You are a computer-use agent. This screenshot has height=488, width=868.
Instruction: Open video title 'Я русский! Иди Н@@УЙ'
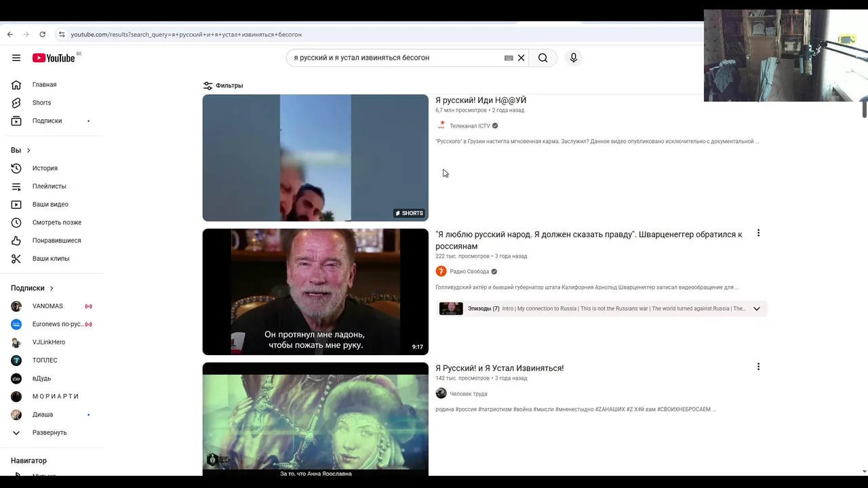click(481, 100)
